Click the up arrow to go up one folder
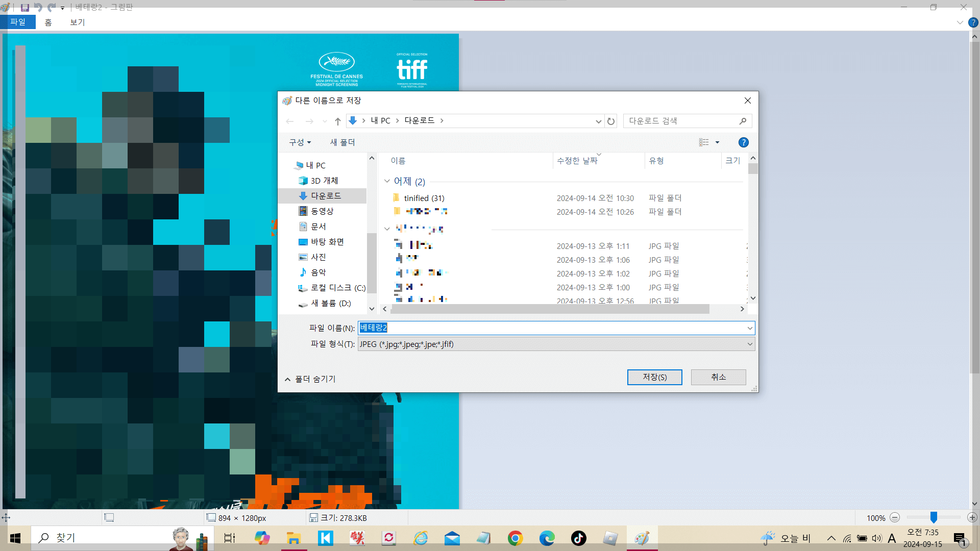The image size is (980, 551). point(337,121)
